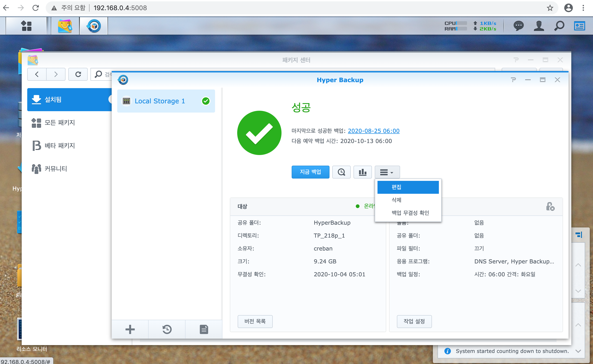
Task: Click the 지금 백업 button
Action: pos(310,172)
